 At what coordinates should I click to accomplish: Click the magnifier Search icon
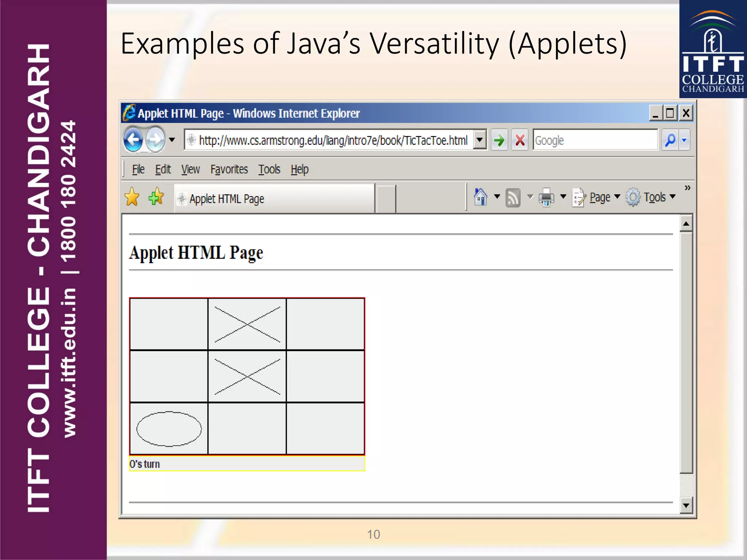670,140
